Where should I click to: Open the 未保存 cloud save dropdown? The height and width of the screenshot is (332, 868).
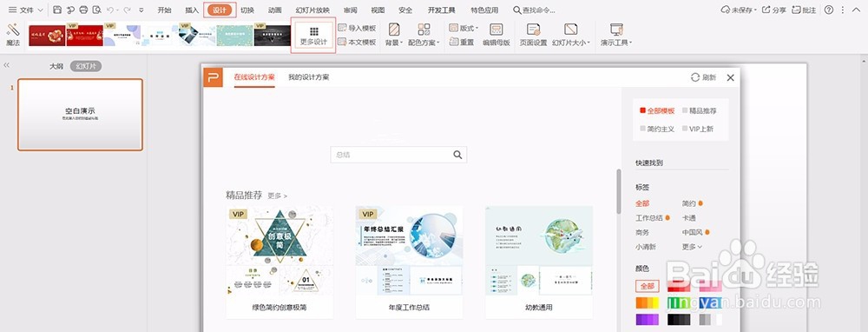point(739,10)
